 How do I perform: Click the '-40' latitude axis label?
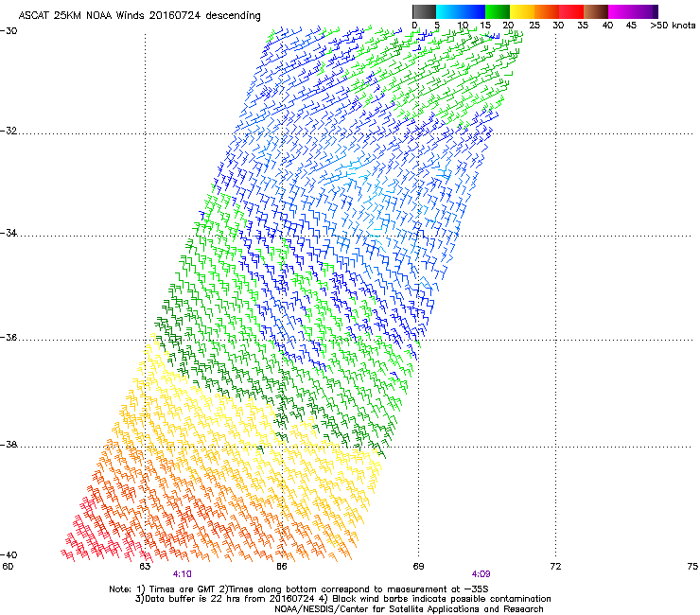coord(9,554)
